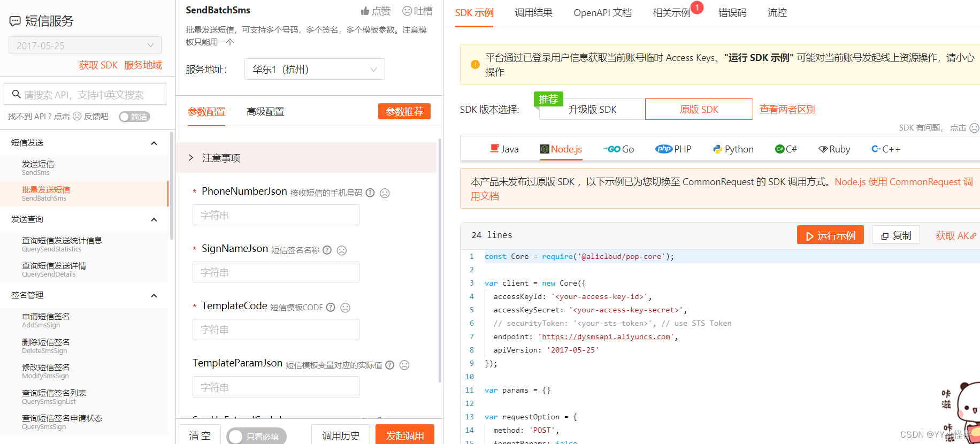Open 查看两者区别 link
Image resolution: width=980 pixels, height=444 pixels.
pyautogui.click(x=787, y=110)
